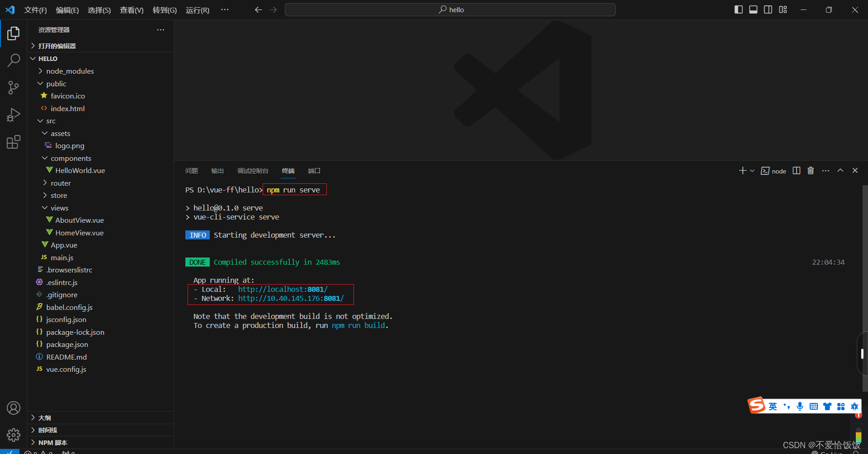Collapse the src folder
This screenshot has width=868, height=454.
[100, 121]
